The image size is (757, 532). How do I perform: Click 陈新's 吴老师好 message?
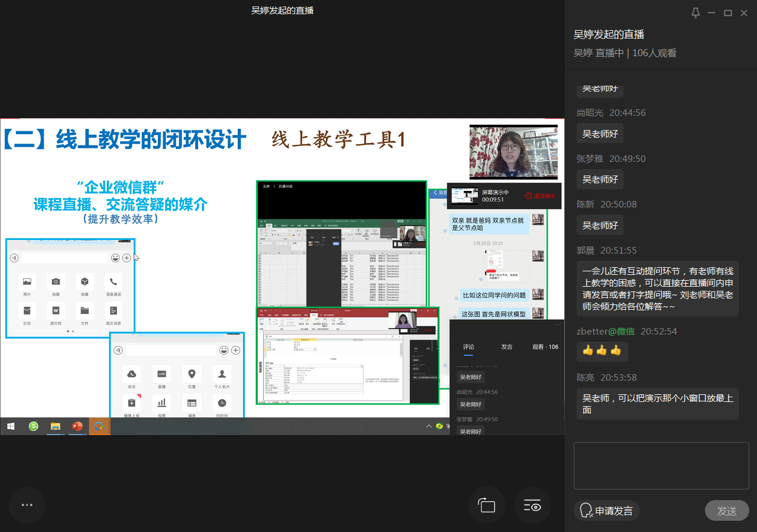(x=600, y=225)
